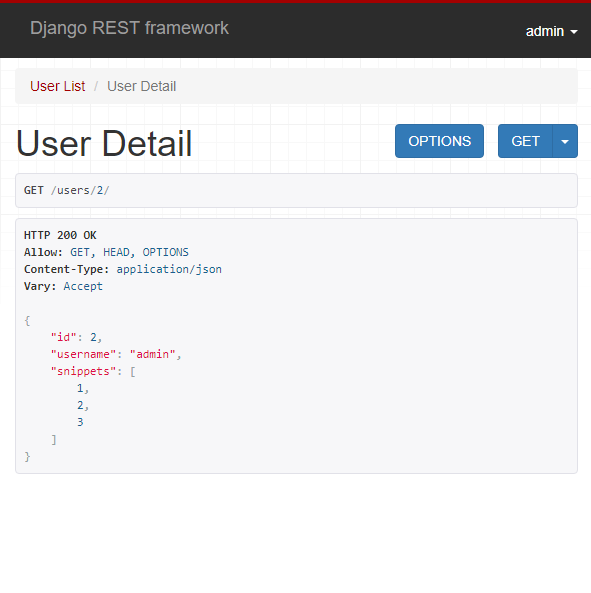The image size is (591, 593).
Task: Click the GET /users/2/ request line
Action: [67, 190]
